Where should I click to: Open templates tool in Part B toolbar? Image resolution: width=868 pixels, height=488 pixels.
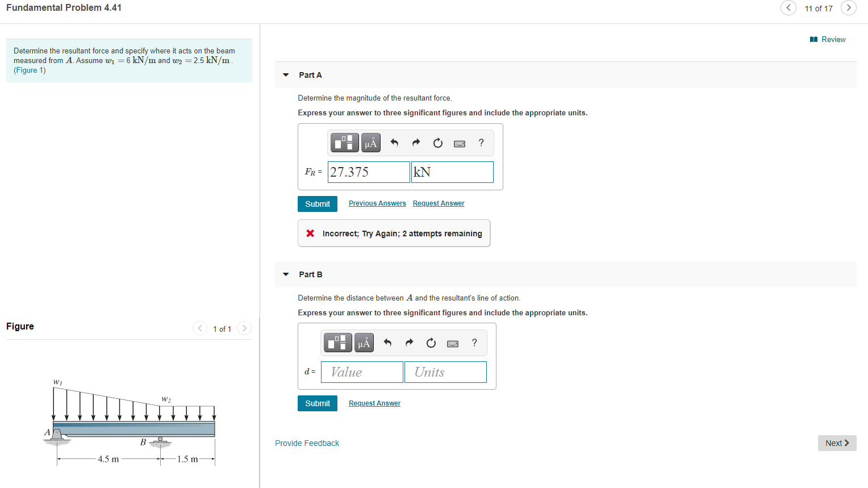point(338,343)
